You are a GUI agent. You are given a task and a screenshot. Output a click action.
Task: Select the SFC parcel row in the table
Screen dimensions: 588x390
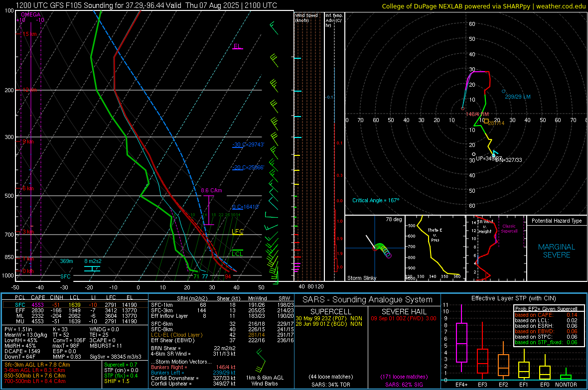75,305
